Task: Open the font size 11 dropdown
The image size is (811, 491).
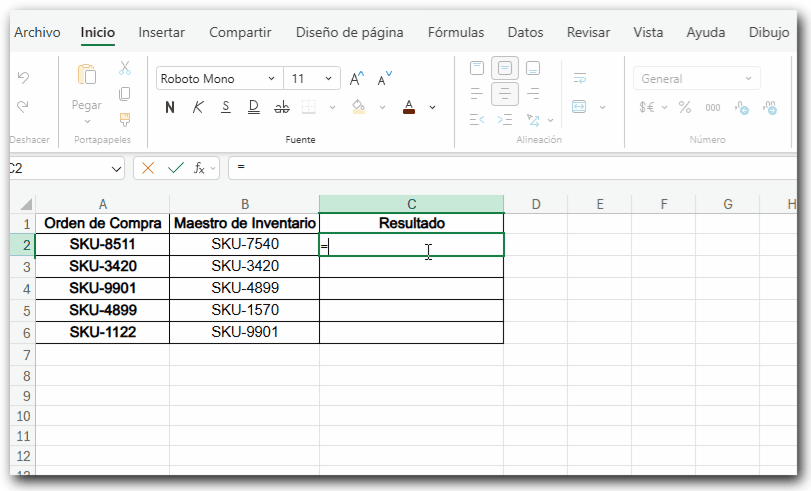Action: [328, 79]
